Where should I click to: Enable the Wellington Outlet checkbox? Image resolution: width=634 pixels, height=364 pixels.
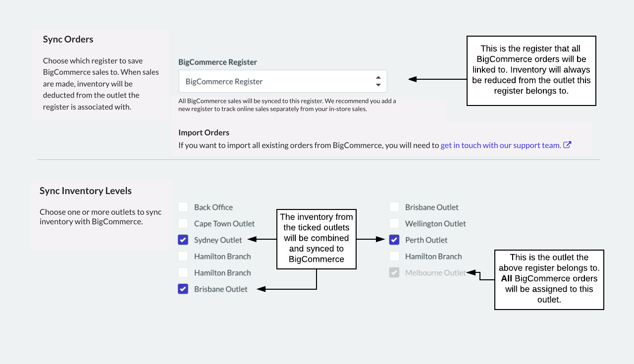[x=394, y=223]
